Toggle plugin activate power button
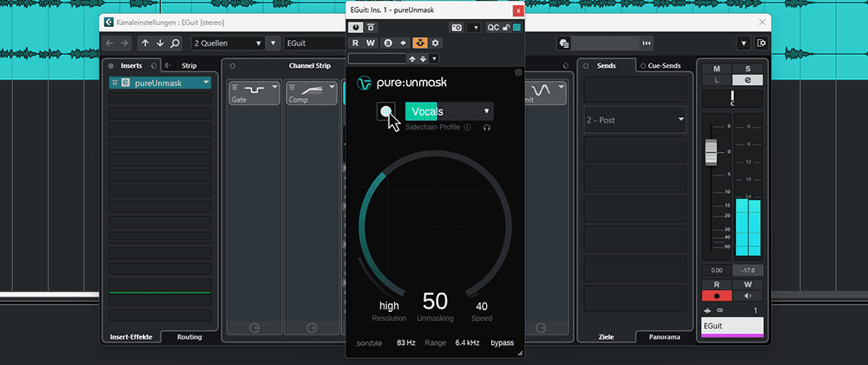 (355, 27)
